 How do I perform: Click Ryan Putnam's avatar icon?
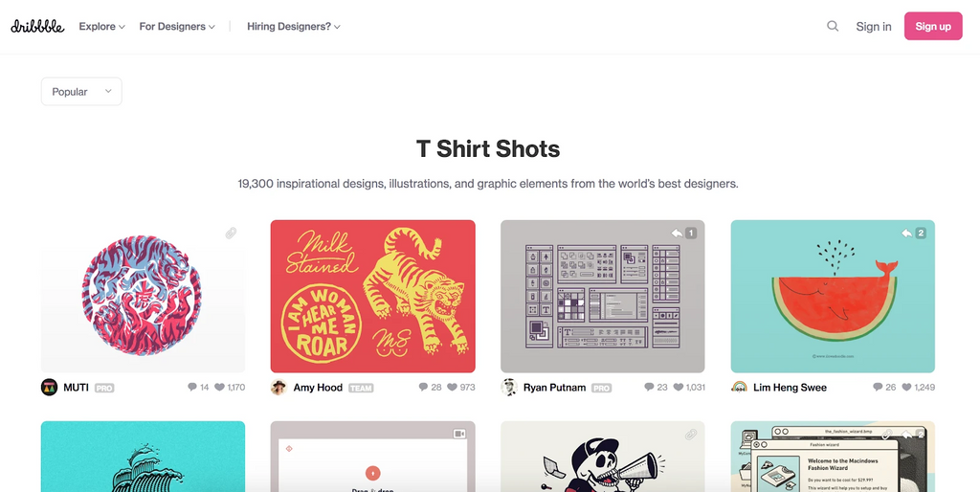click(509, 387)
